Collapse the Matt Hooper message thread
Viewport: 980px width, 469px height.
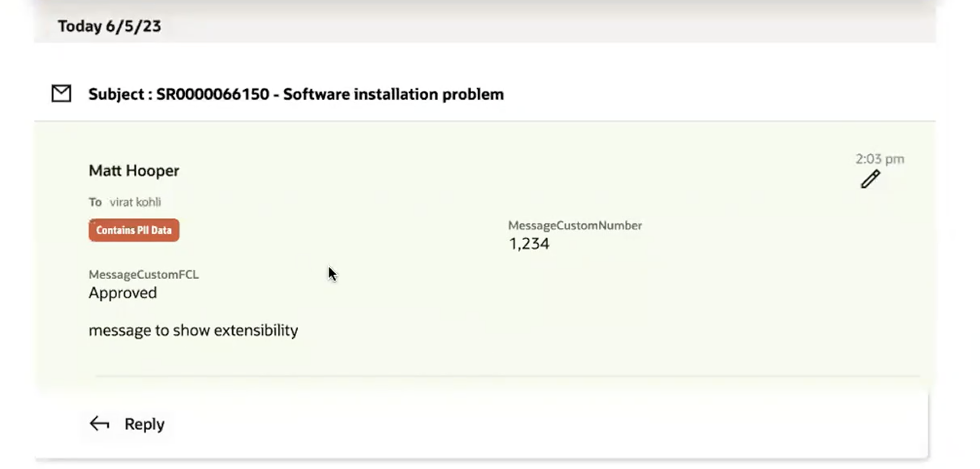pos(133,171)
